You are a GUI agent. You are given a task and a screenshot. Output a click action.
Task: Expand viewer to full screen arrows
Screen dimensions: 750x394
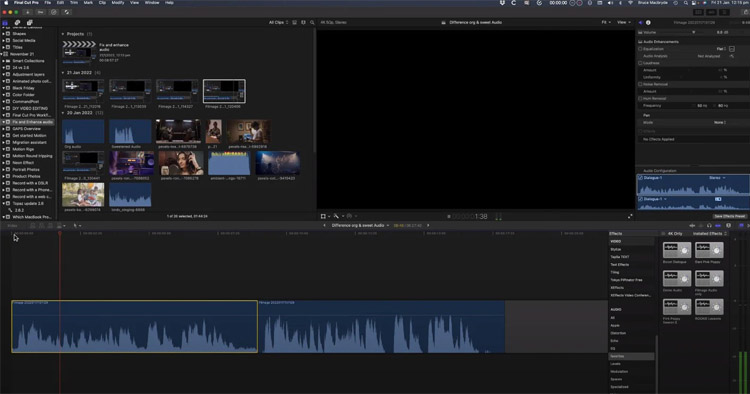(630, 216)
